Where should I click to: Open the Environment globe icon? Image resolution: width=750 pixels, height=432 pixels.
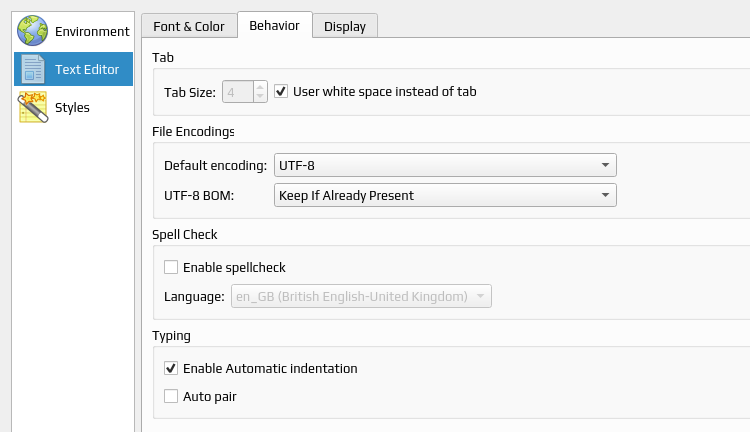coord(33,31)
